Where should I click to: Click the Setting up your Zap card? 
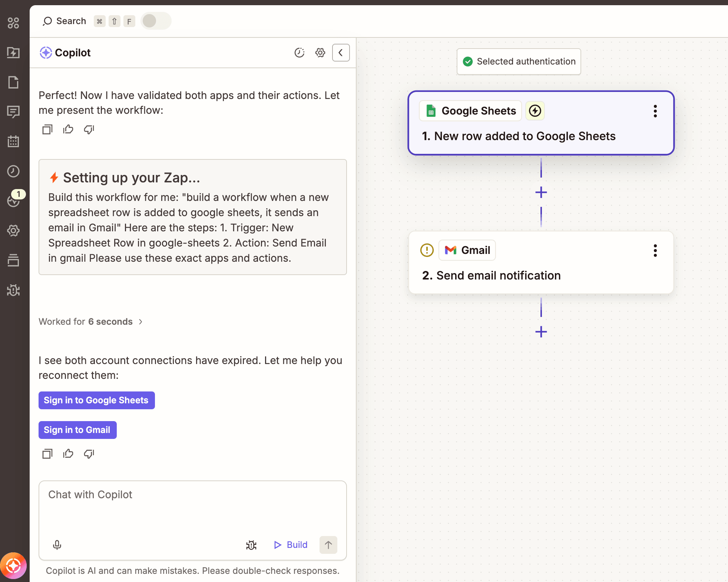pos(193,217)
